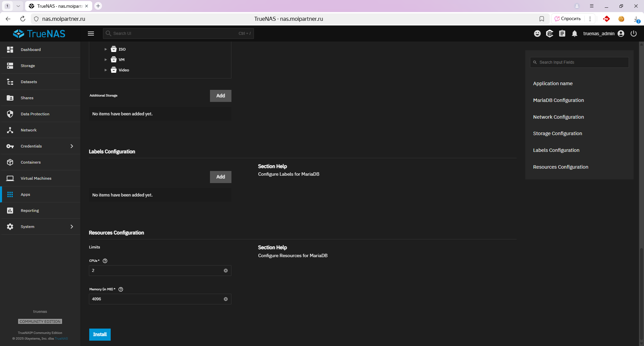Clear the Memory field value
Image resolution: width=644 pixels, height=346 pixels.
tap(226, 299)
